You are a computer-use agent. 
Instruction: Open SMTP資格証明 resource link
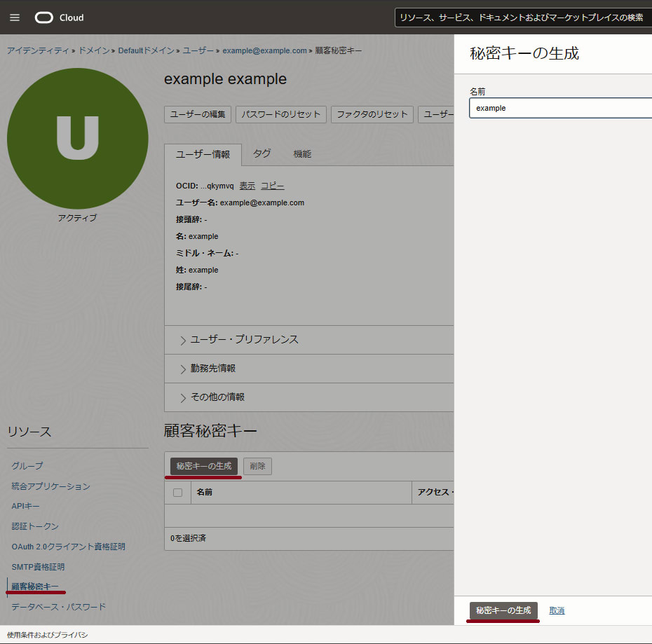(38, 567)
